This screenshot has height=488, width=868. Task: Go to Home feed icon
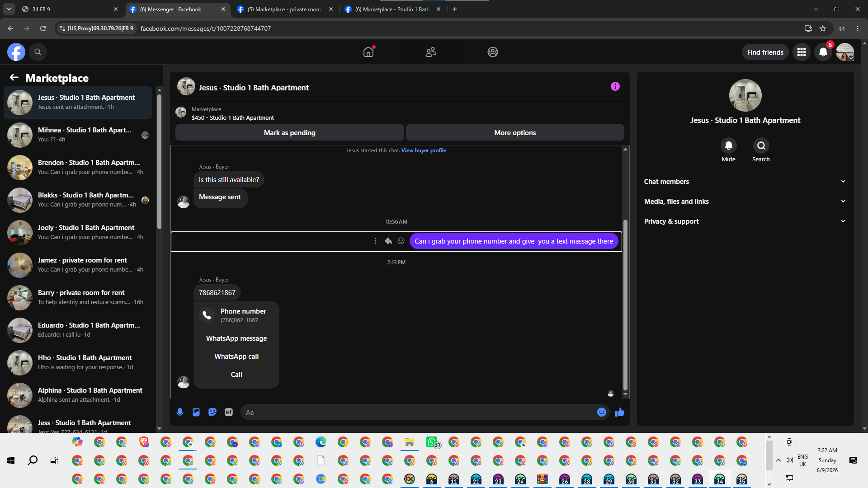click(x=368, y=52)
